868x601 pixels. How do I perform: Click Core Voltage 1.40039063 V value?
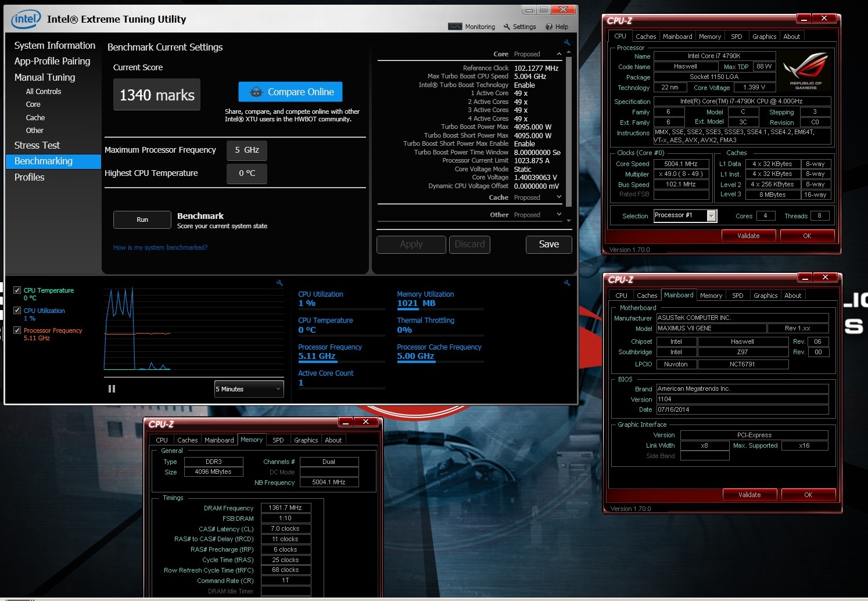[x=536, y=178]
